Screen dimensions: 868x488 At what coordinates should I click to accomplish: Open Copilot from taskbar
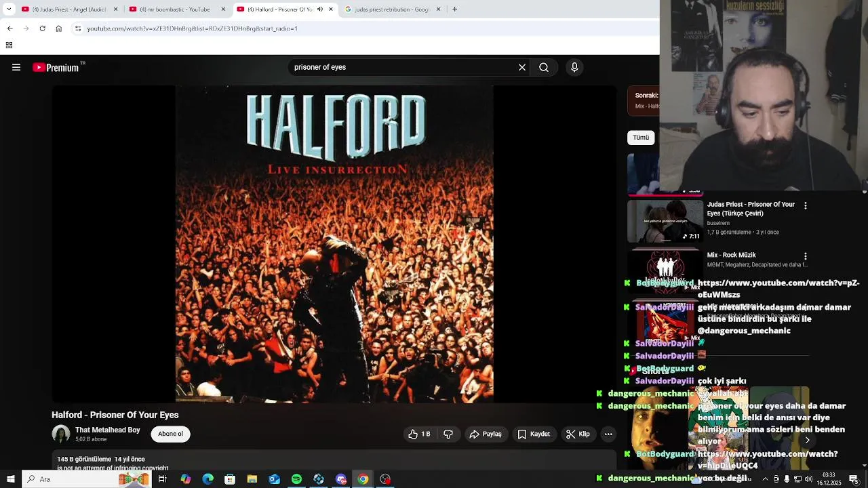click(x=185, y=479)
